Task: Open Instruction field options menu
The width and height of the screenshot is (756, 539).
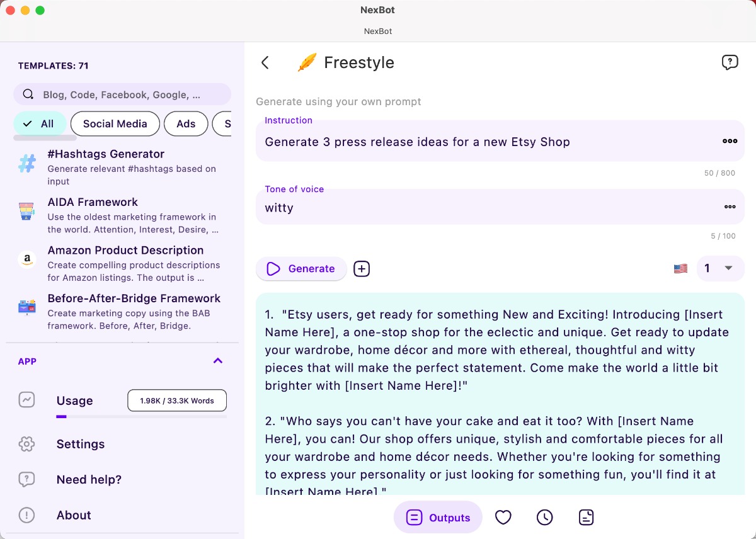Action: pyautogui.click(x=730, y=141)
